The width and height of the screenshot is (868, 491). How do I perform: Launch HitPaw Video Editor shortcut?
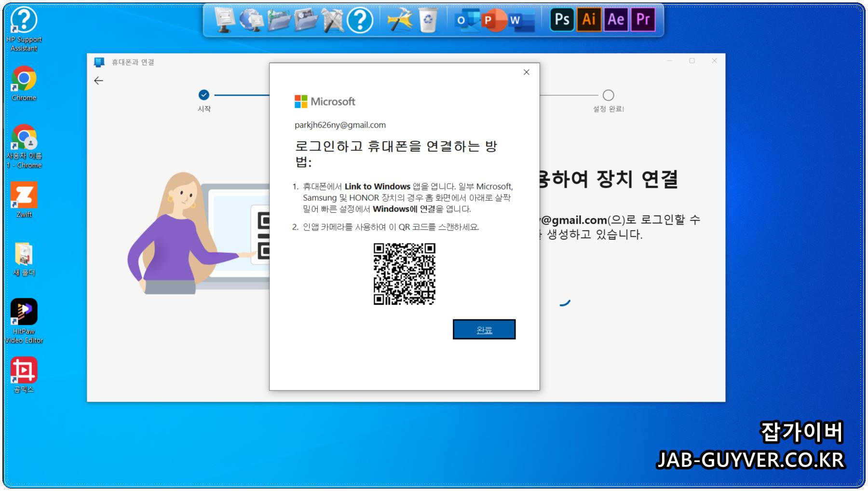click(24, 321)
